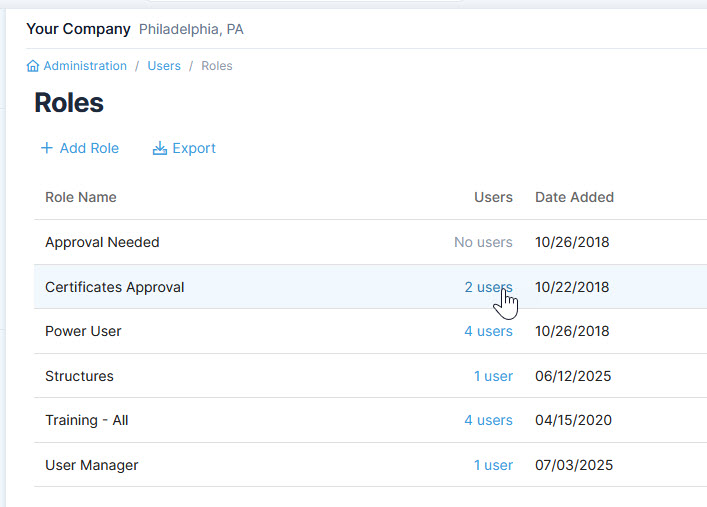Screen dimensions: 707x507
Task: Open the 4 users link for Power User
Action: click(x=488, y=331)
